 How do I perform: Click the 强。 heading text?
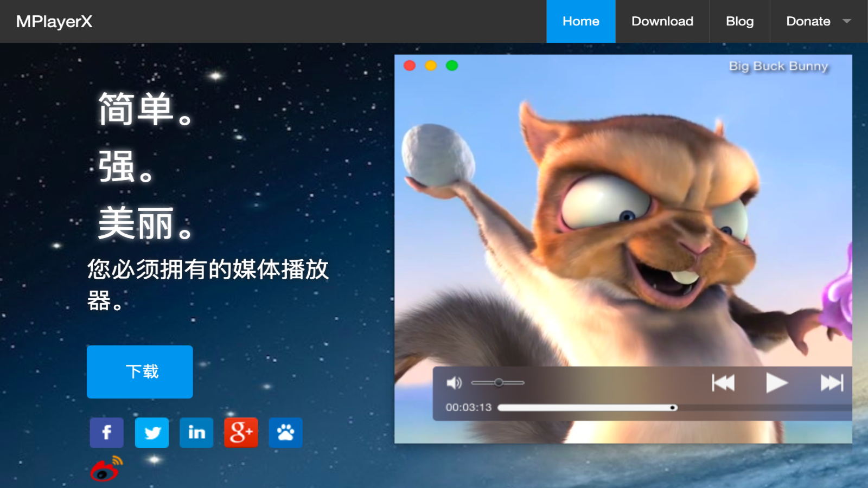point(126,166)
